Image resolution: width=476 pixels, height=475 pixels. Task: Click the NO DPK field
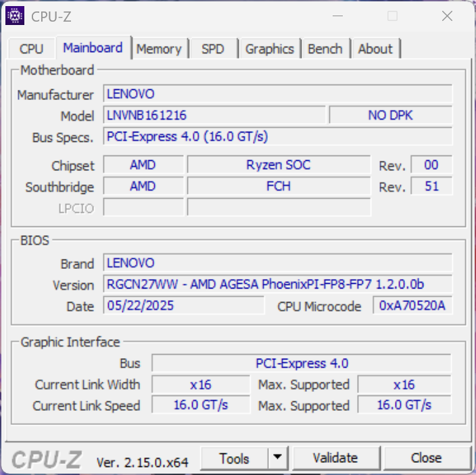[390, 115]
